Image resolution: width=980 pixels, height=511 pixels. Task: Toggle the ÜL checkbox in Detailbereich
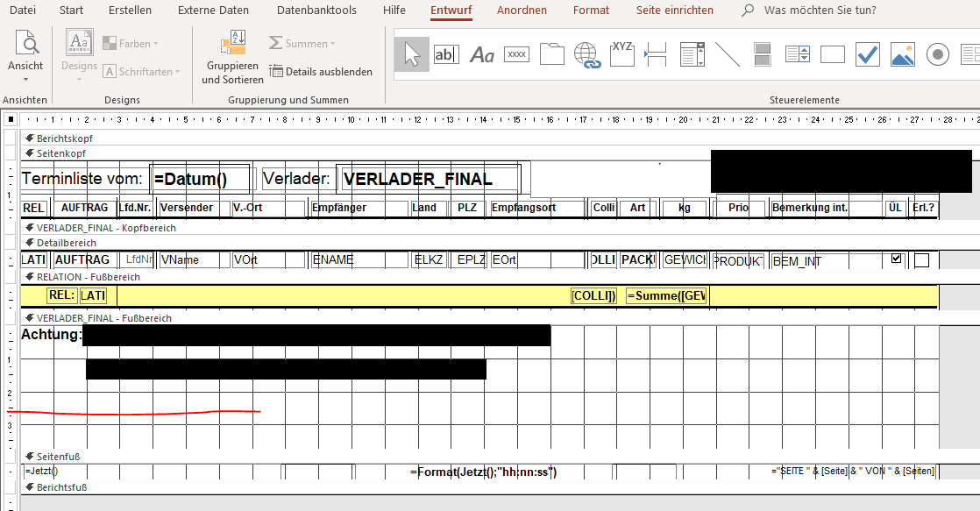[x=896, y=258]
